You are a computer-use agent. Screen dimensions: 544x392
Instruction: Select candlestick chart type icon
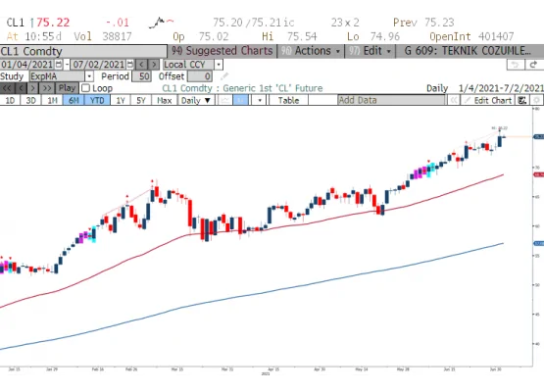[241, 100]
